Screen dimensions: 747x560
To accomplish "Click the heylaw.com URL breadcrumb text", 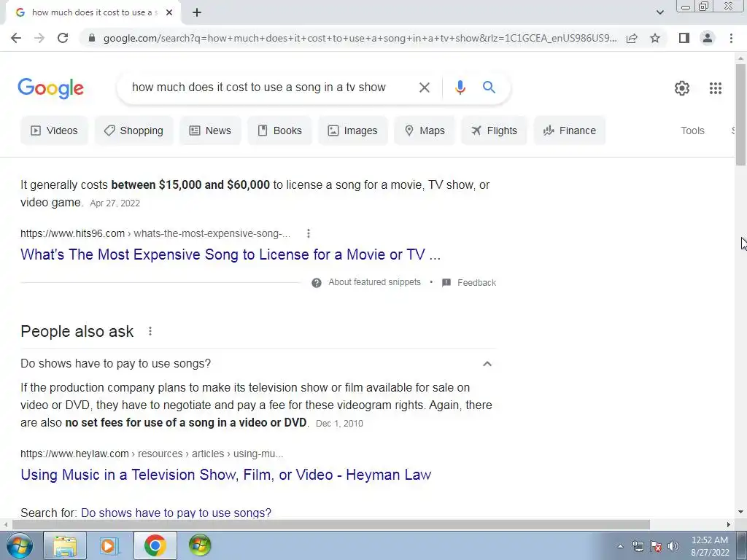I will [x=152, y=454].
